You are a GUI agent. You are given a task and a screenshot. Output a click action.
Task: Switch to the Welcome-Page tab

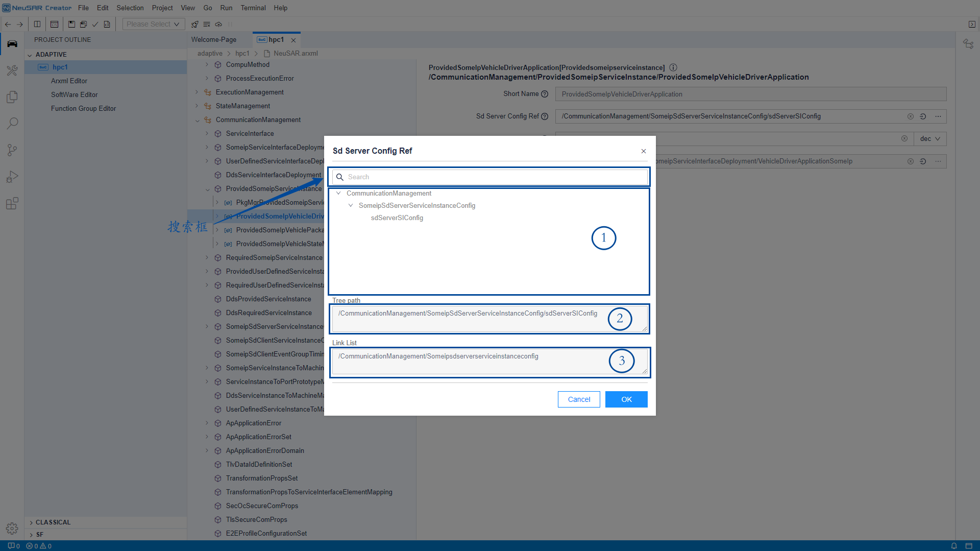coord(213,40)
